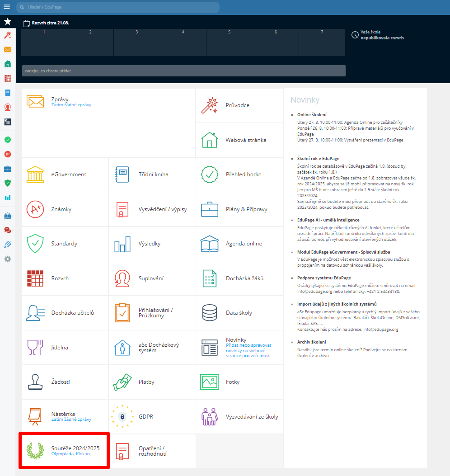The width and height of the screenshot is (450, 476).
Task: Click the Novinky panel heading
Action: pyautogui.click(x=305, y=100)
